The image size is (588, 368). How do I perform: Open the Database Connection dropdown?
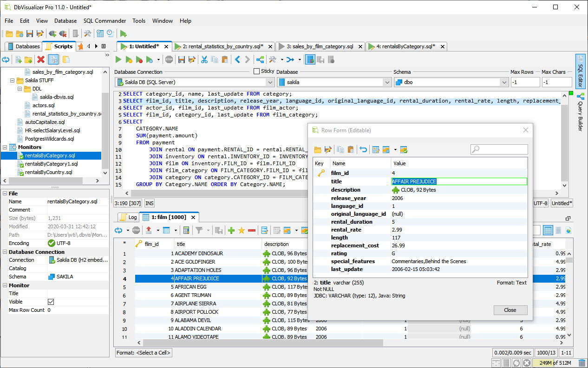point(270,82)
